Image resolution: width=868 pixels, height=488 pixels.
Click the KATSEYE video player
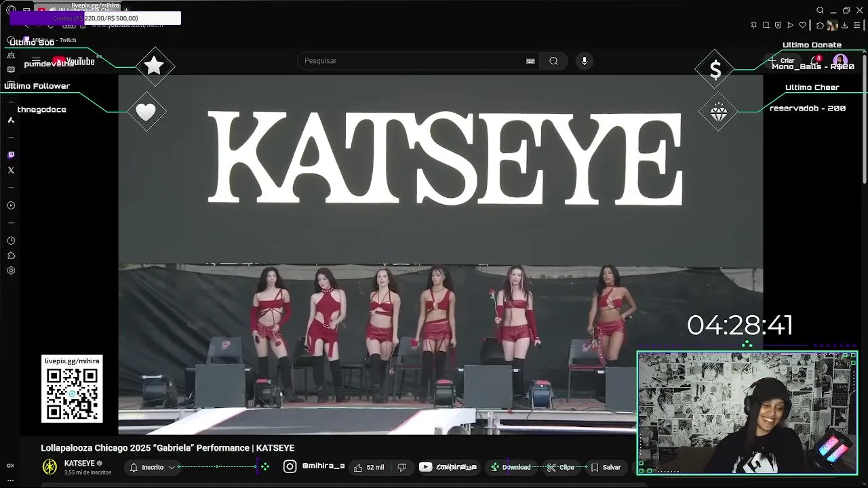click(441, 254)
